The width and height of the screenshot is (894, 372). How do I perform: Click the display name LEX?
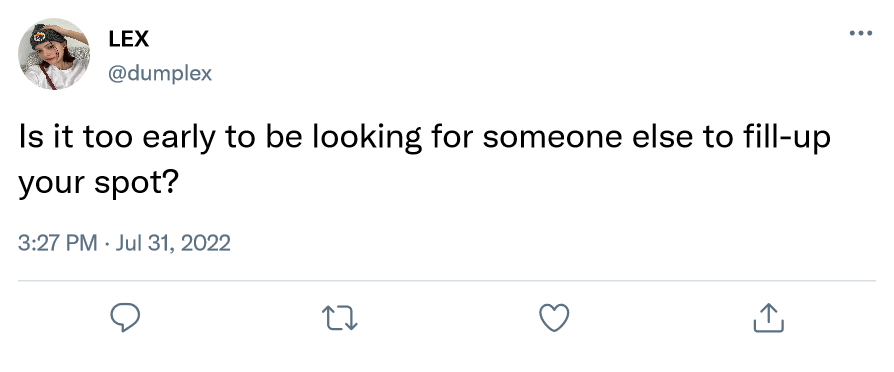point(129,39)
